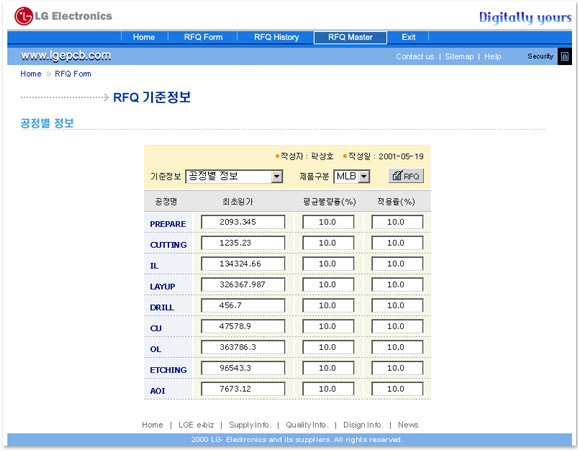The image size is (578, 451).
Task: Click AOI cost field 7673.12
Action: pos(243,389)
